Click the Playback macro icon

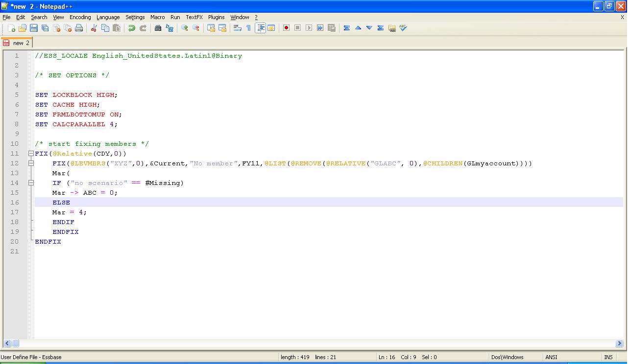309,28
